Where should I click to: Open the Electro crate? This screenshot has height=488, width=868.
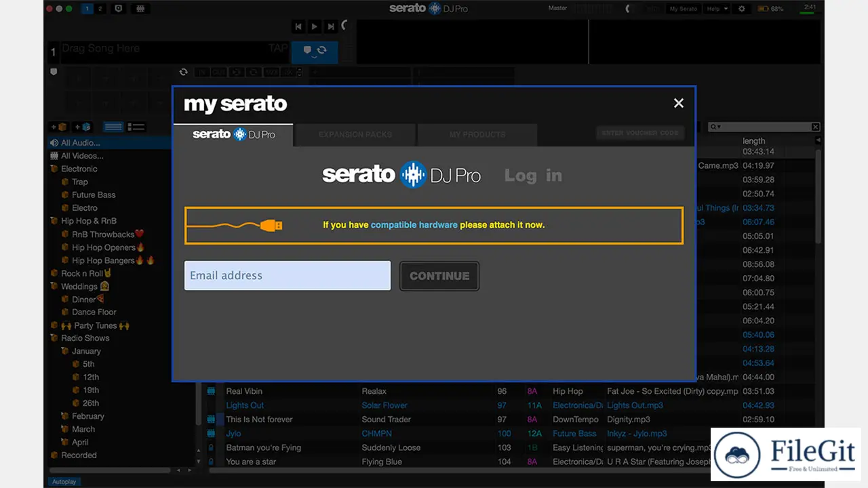tap(85, 208)
